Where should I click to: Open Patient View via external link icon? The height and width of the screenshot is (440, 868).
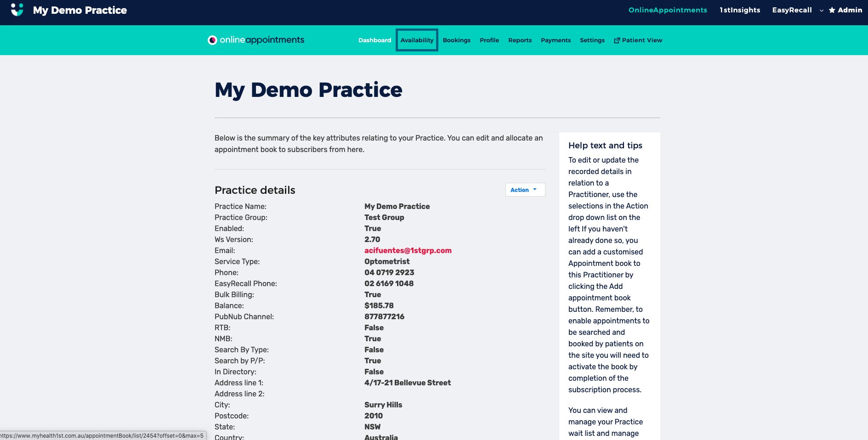coord(617,40)
